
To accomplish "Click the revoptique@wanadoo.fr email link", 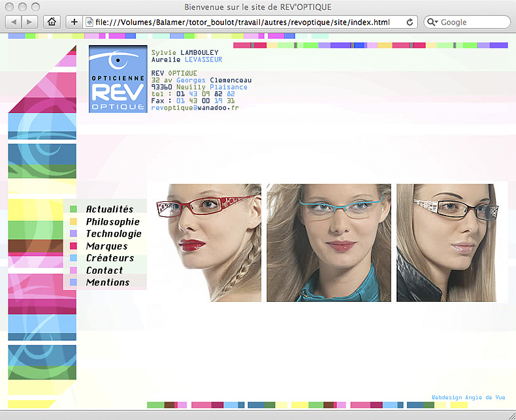I will click(194, 108).
